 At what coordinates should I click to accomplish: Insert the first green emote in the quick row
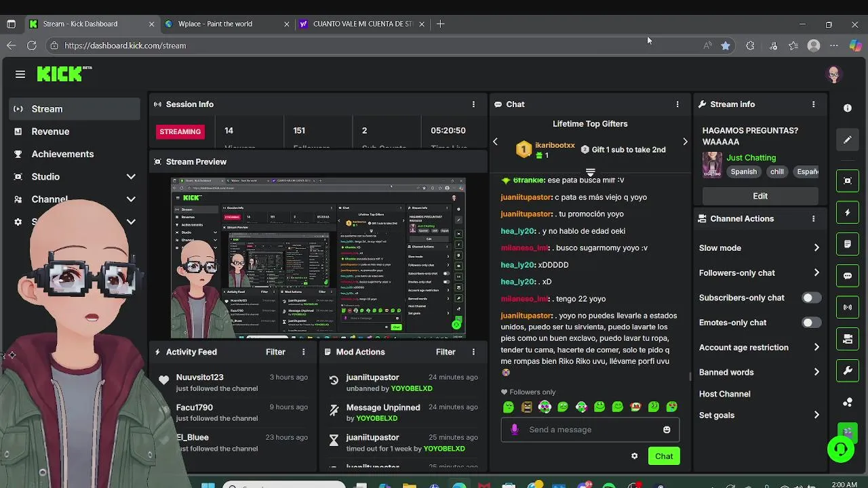[x=509, y=407]
